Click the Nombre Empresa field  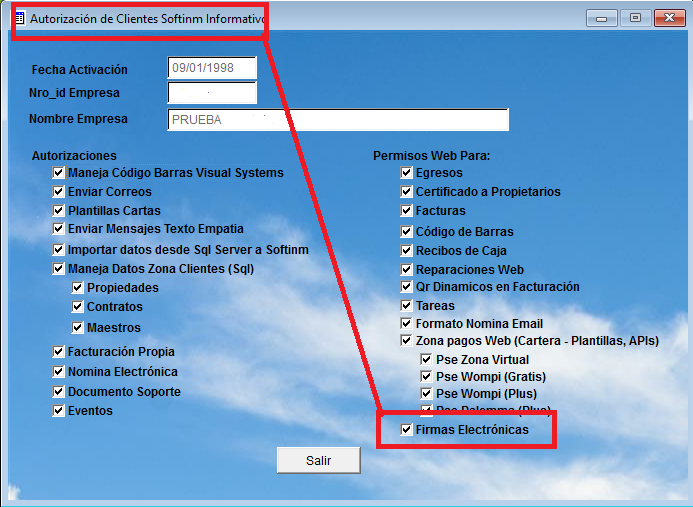[x=338, y=119]
